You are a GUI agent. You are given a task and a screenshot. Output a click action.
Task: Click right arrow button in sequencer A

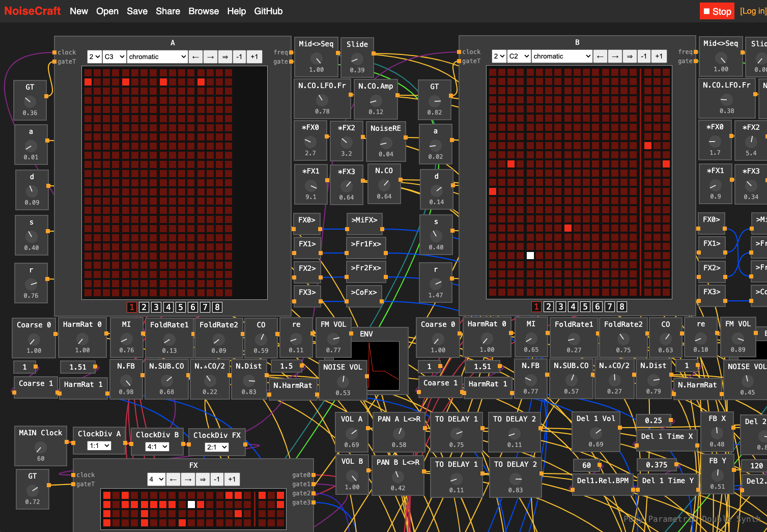[210, 57]
